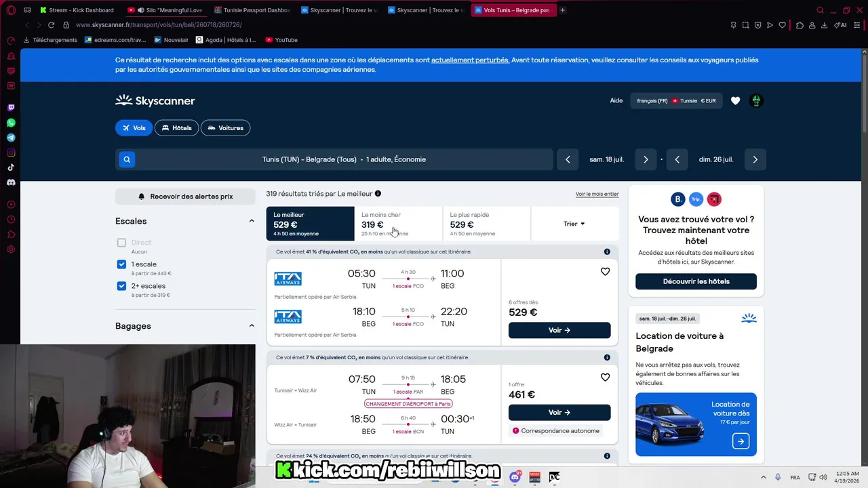This screenshot has width=868, height=488.
Task: Show info for 41 % CO₂ notice
Action: tap(607, 252)
